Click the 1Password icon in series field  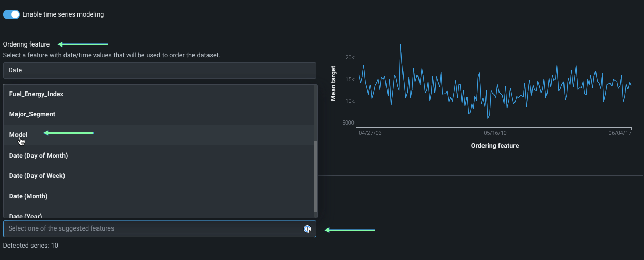click(308, 229)
